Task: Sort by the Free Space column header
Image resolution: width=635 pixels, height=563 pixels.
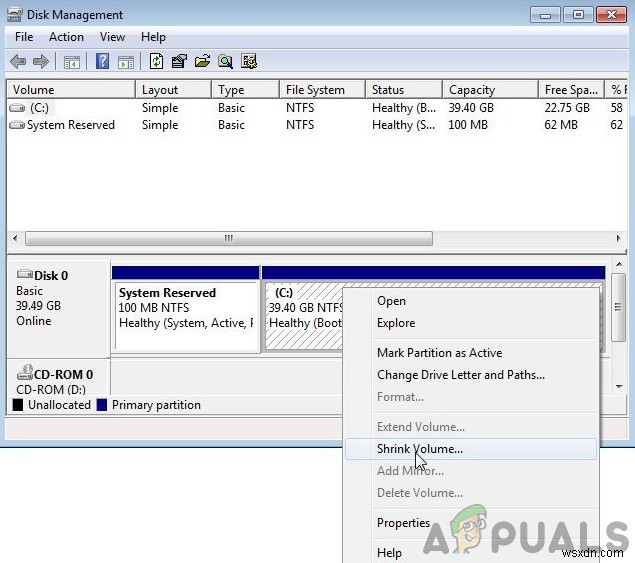Action: coord(571,90)
